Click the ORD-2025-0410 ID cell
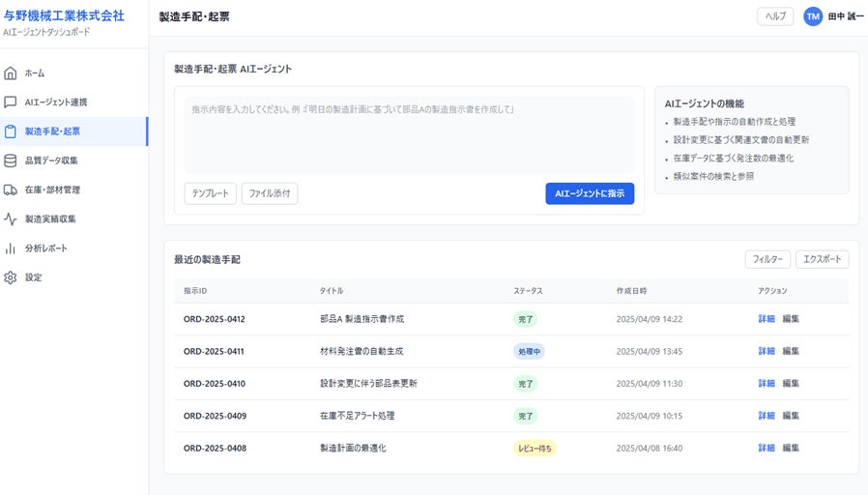The height and width of the screenshot is (495, 868). pyautogui.click(x=215, y=383)
